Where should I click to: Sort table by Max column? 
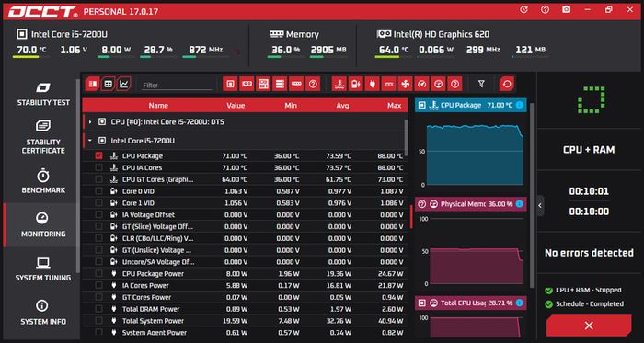point(395,106)
